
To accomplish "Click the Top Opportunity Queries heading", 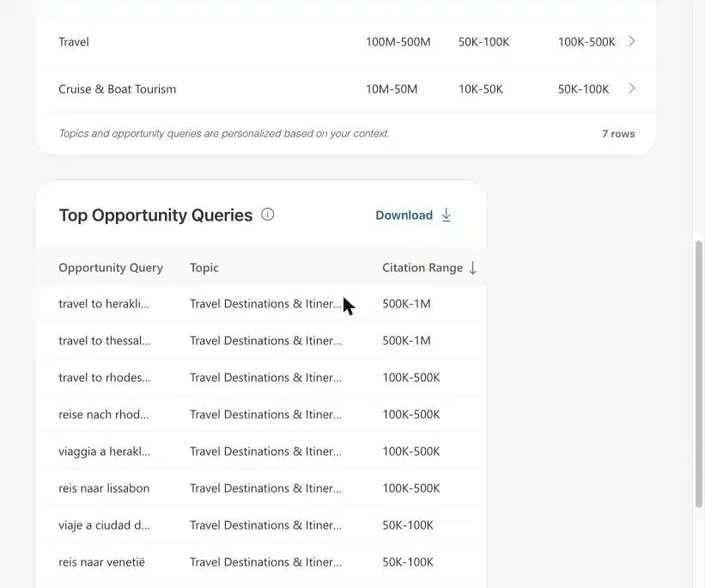I will click(x=155, y=215).
